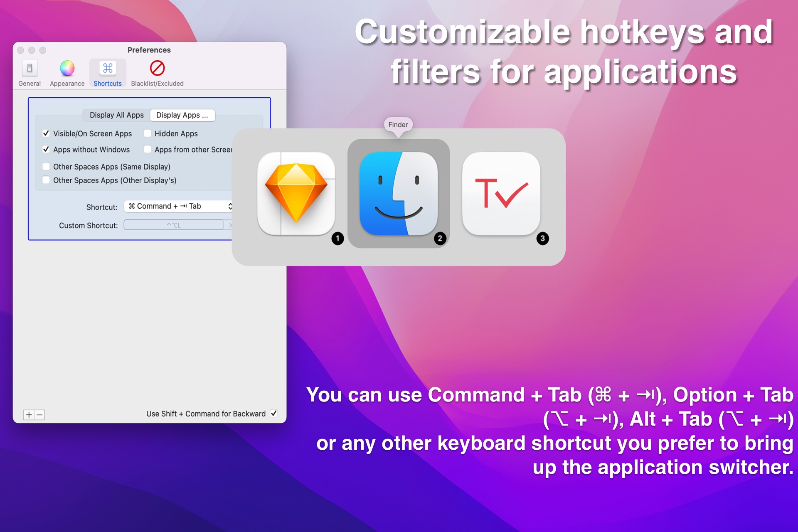Click the Custom Shortcut recorder field
Screen dimensions: 798x532
coord(174,225)
